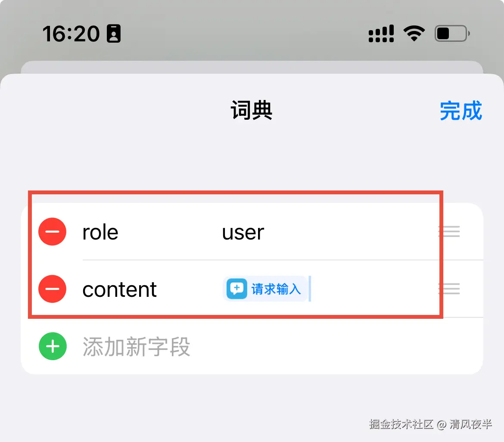Tap the red minus beside role
This screenshot has height=442, width=504.
53,231
